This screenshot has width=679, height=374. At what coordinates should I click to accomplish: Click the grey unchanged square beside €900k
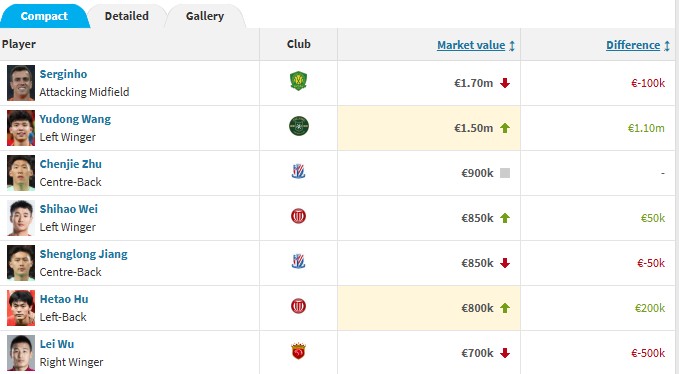[x=505, y=173]
